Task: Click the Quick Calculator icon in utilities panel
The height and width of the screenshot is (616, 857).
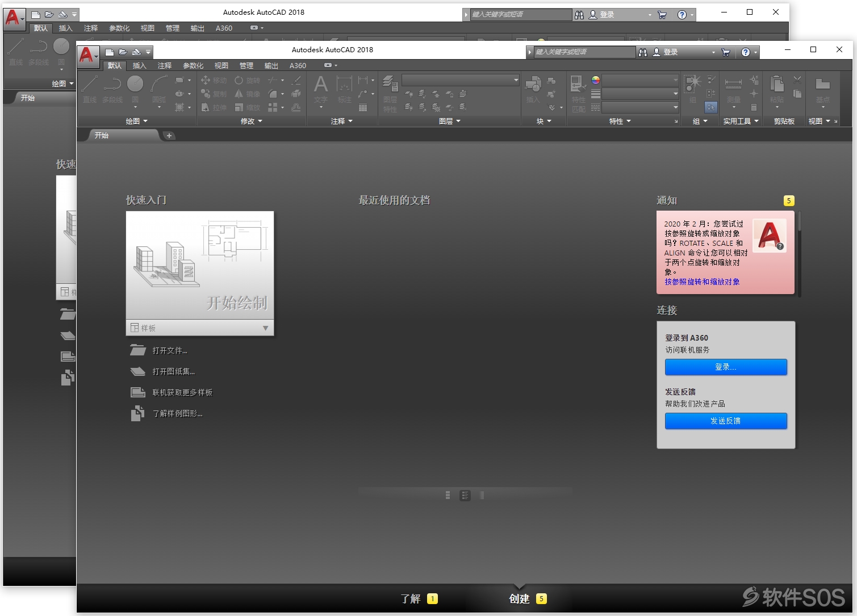Action: pos(754,107)
